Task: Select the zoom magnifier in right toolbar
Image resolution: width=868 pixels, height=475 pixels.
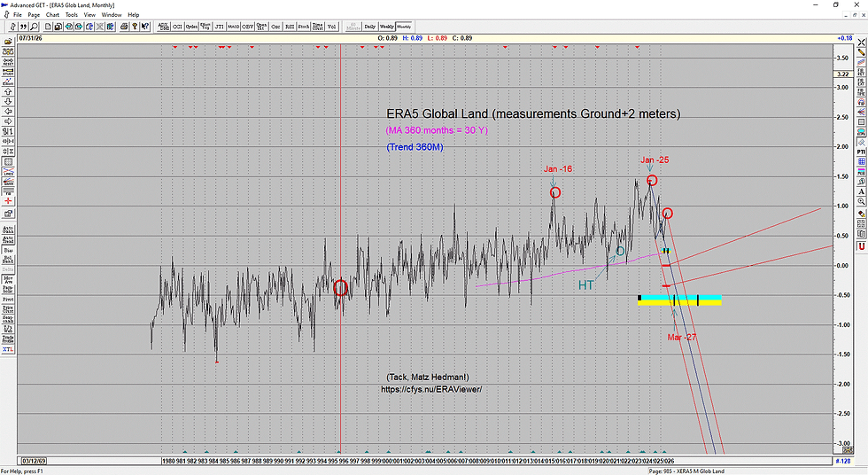Action: click(861, 201)
